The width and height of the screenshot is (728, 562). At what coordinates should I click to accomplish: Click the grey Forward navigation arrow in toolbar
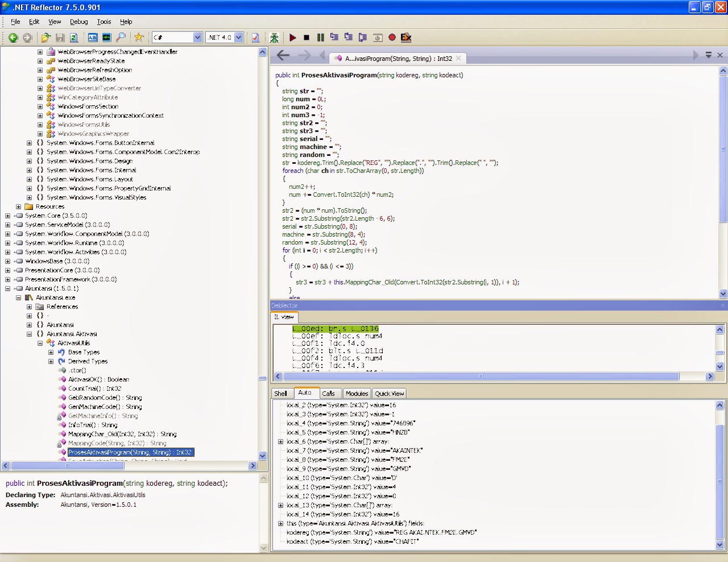coord(27,38)
